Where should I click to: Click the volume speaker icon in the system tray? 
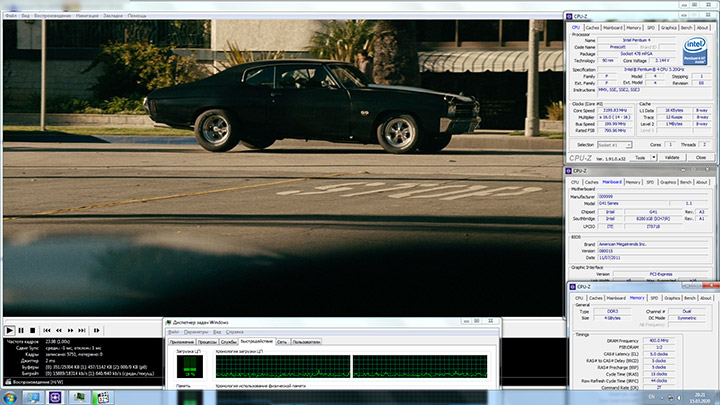680,398
